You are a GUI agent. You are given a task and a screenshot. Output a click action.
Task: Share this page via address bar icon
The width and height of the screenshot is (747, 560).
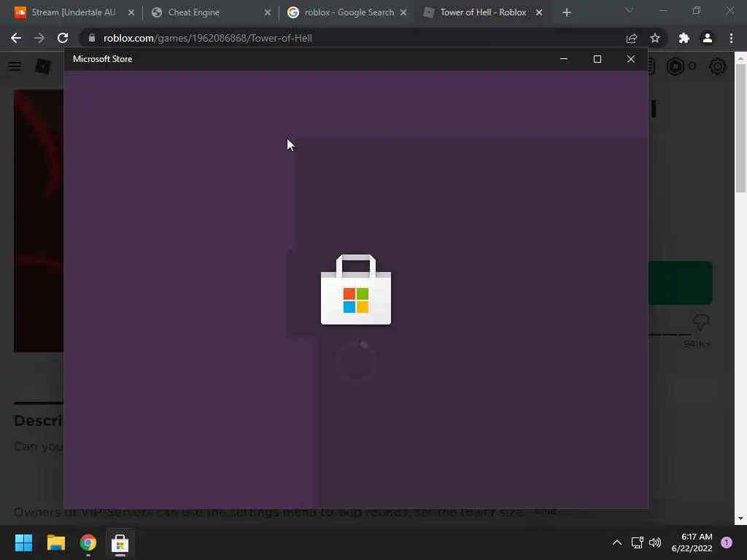[632, 38]
